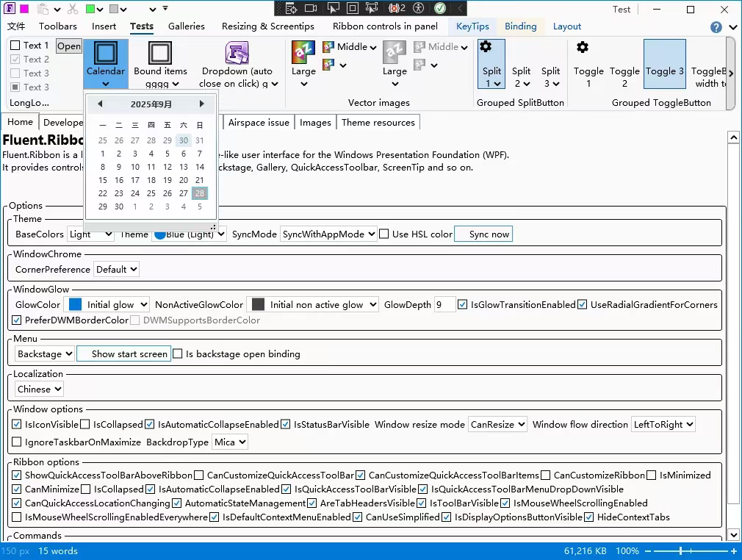Open the BaseColors Light combo box

click(90, 234)
